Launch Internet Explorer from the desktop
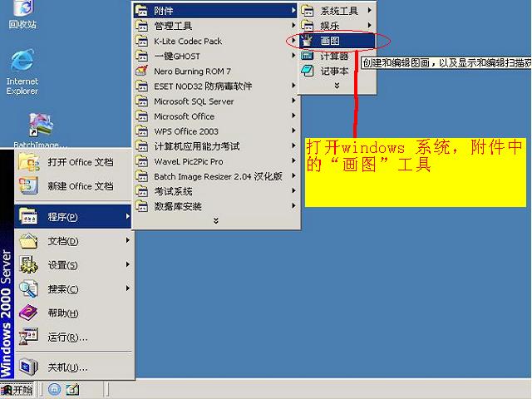532x399 pixels. pyautogui.click(x=22, y=72)
